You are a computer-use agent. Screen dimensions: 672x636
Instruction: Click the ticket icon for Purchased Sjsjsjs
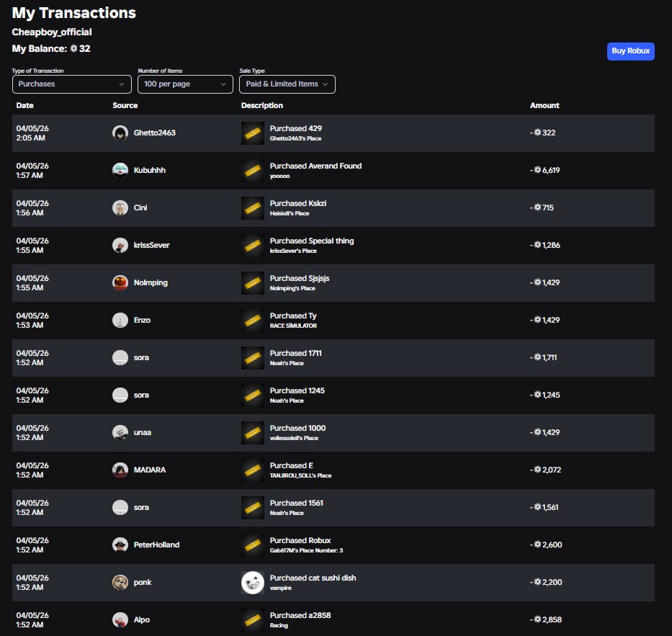pos(252,283)
